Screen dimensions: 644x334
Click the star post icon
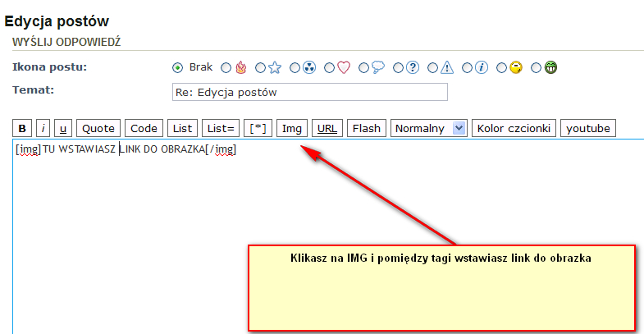pyautogui.click(x=275, y=67)
